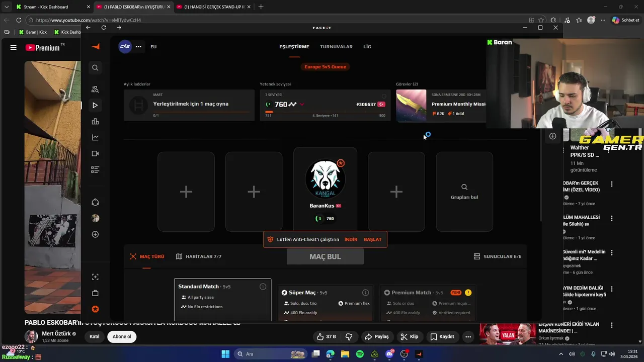
Task: Open Grupları bul group finder
Action: [464, 192]
